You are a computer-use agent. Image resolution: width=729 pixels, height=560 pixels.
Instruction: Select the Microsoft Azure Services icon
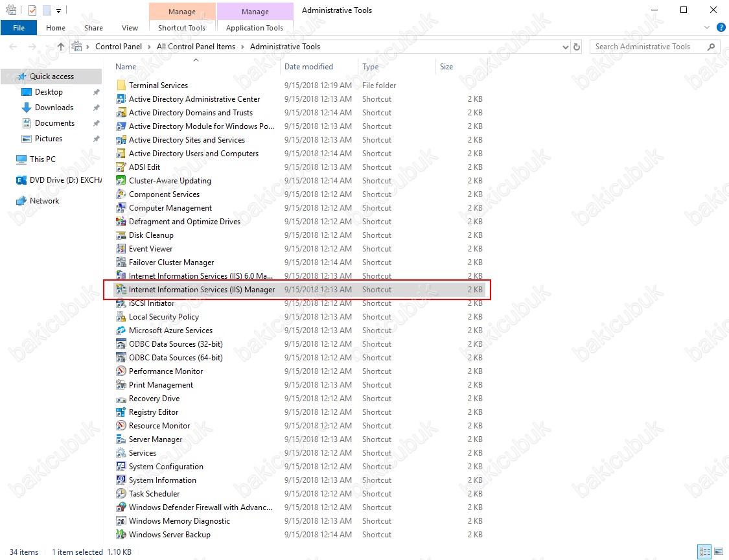coord(121,331)
